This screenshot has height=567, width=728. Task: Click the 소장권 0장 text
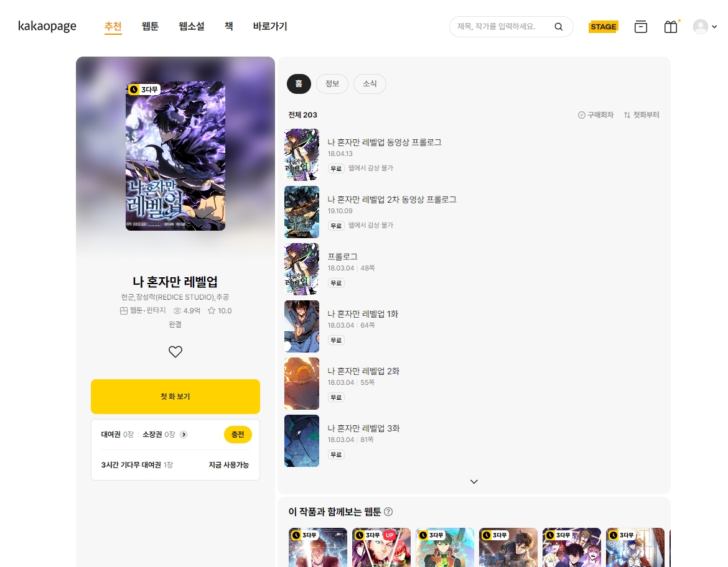159,435
